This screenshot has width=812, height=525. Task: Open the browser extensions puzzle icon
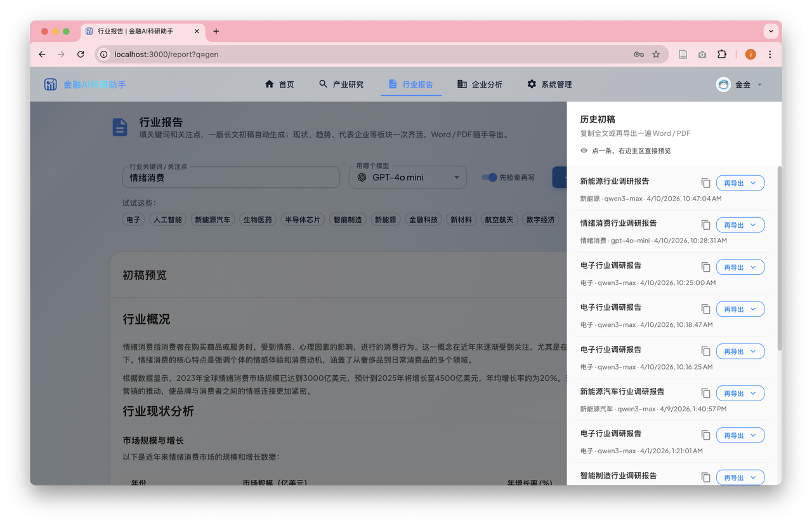coord(722,55)
